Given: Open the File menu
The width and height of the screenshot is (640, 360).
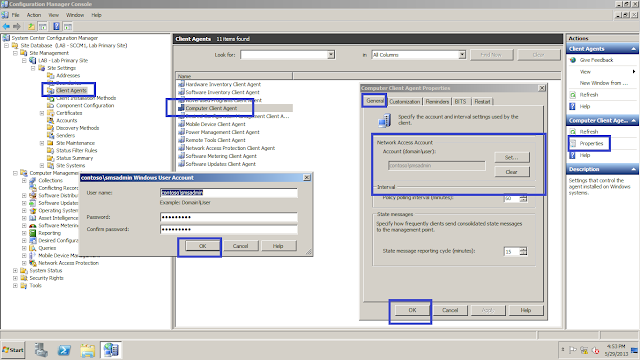Looking at the screenshot, I should tap(16, 15).
